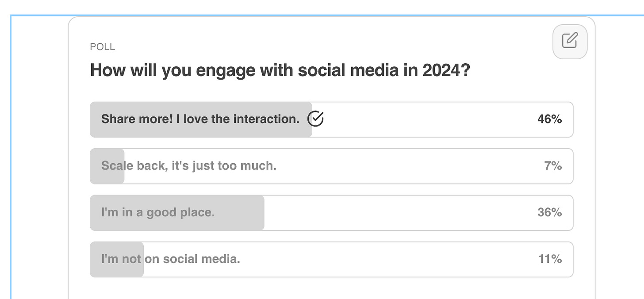Click the gray fill bar of the 46% option
The image size is (644, 299).
click(x=201, y=119)
